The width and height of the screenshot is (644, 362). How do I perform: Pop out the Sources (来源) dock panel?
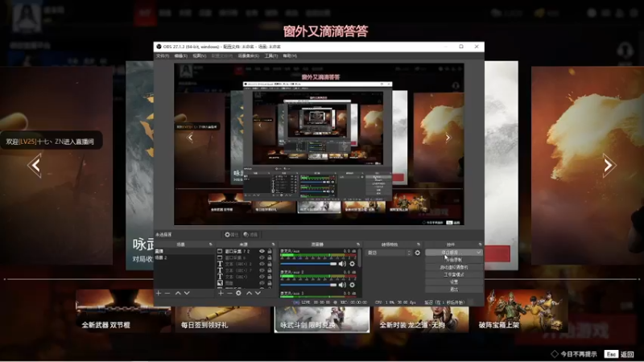[273, 245]
